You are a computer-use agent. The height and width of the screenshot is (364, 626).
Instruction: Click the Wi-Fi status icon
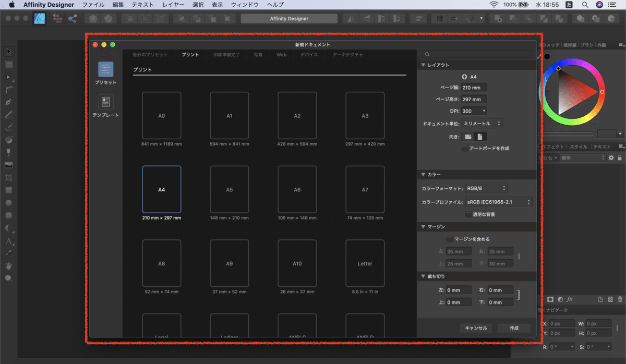click(493, 5)
